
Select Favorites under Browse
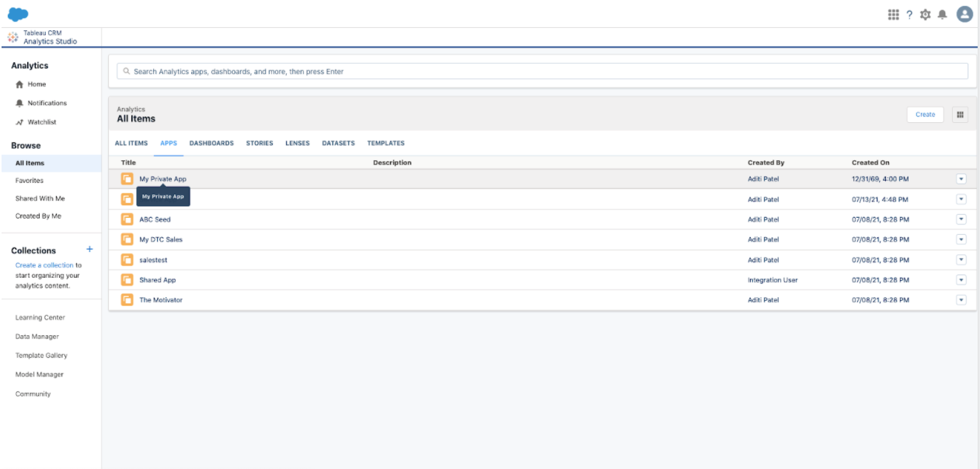(x=30, y=180)
